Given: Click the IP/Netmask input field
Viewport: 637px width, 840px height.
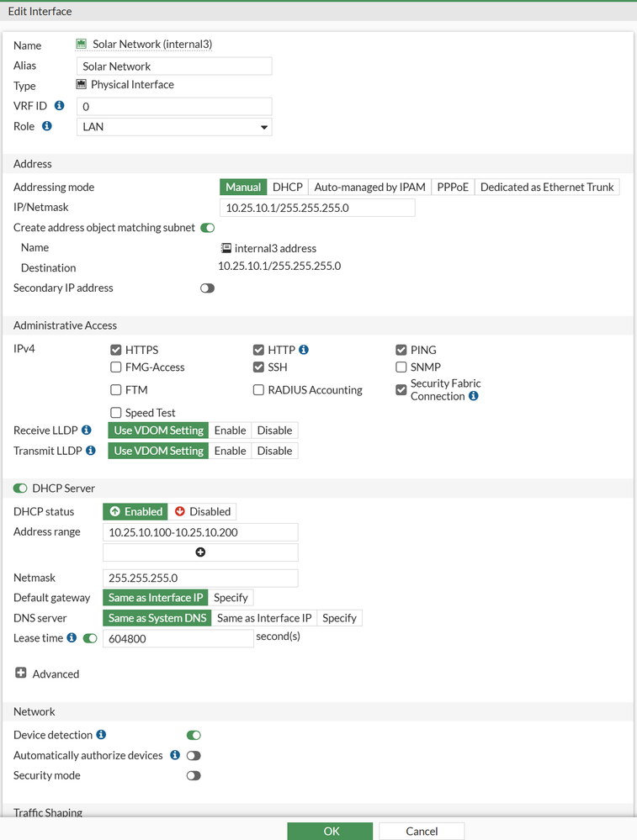Looking at the screenshot, I should point(317,208).
